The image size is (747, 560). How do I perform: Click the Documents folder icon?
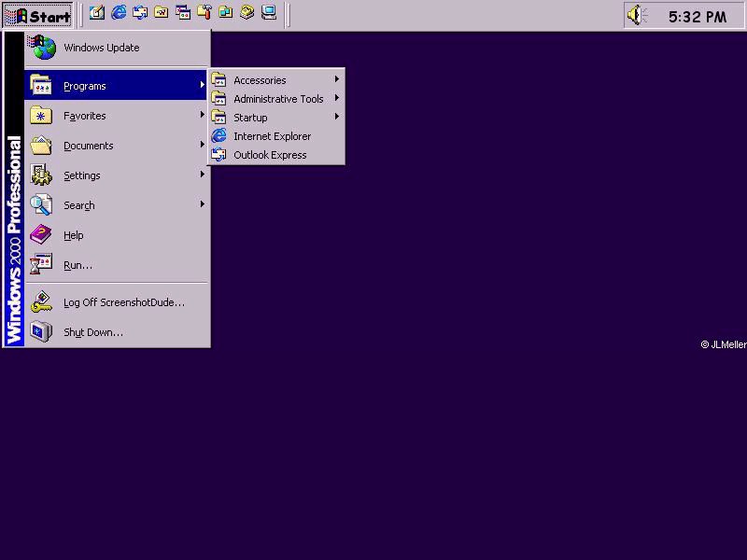click(41, 145)
